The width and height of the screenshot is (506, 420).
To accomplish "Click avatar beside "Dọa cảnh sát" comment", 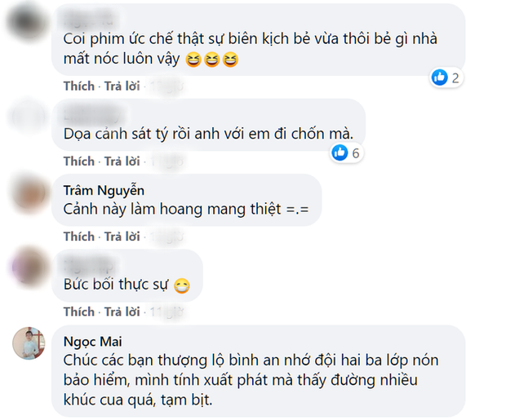I will coord(32,118).
